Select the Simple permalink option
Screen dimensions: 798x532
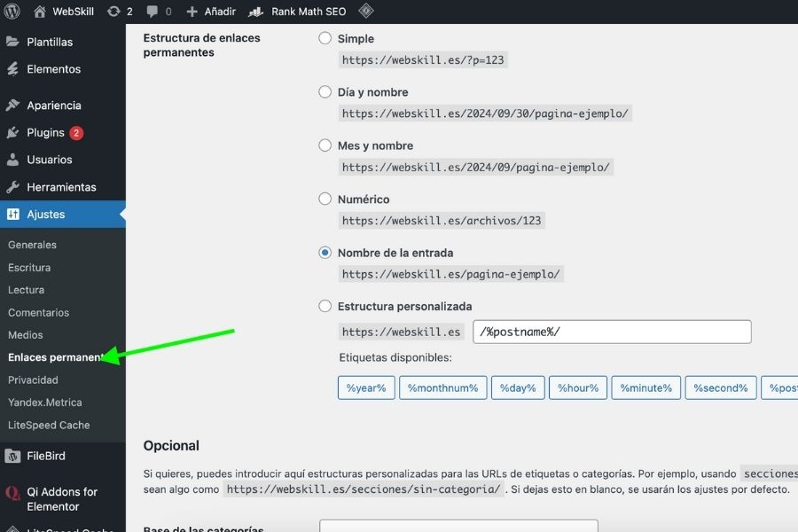coord(325,38)
